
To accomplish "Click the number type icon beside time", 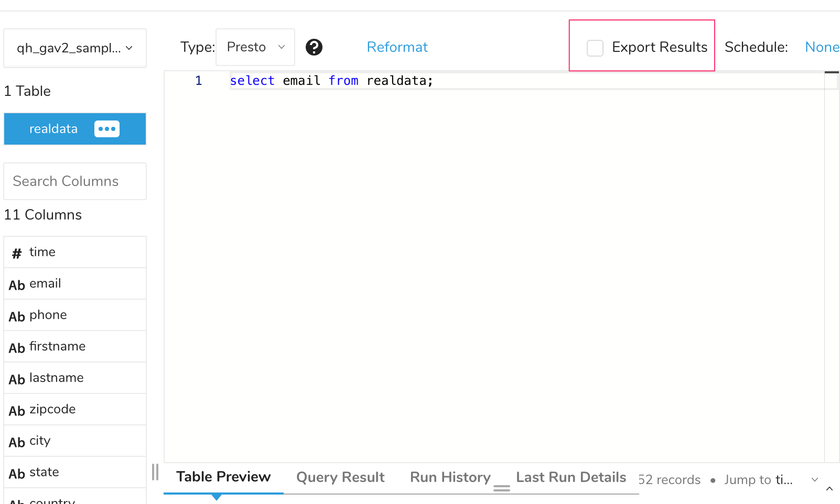I will tap(17, 254).
